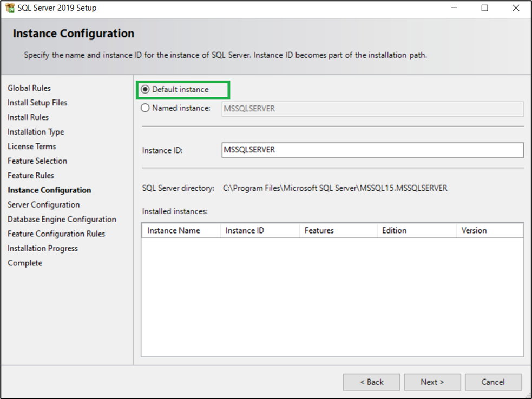Select Install Setup Files in sidebar

(37, 103)
